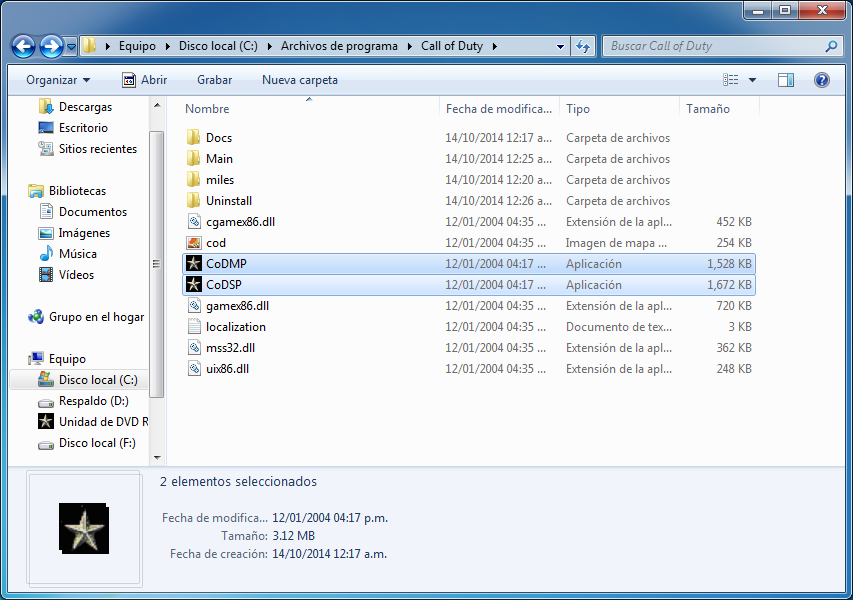Open Música library
Image resolution: width=853 pixels, height=600 pixels.
[77, 254]
